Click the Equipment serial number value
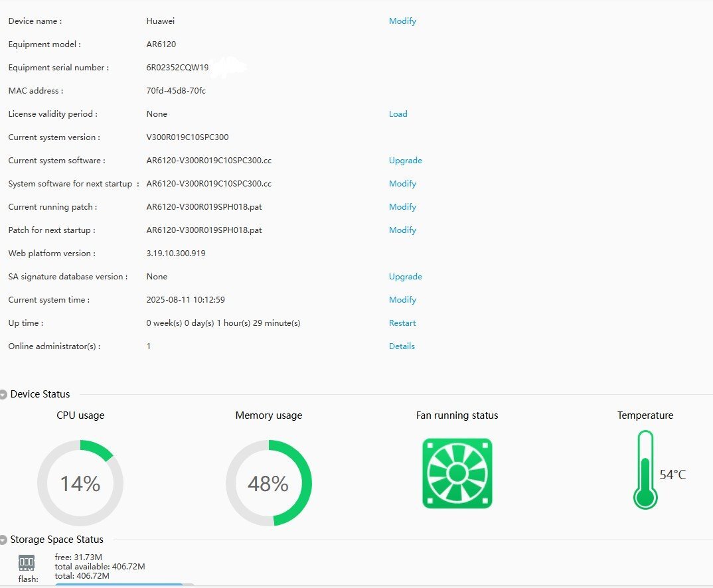713x588 pixels. click(177, 67)
